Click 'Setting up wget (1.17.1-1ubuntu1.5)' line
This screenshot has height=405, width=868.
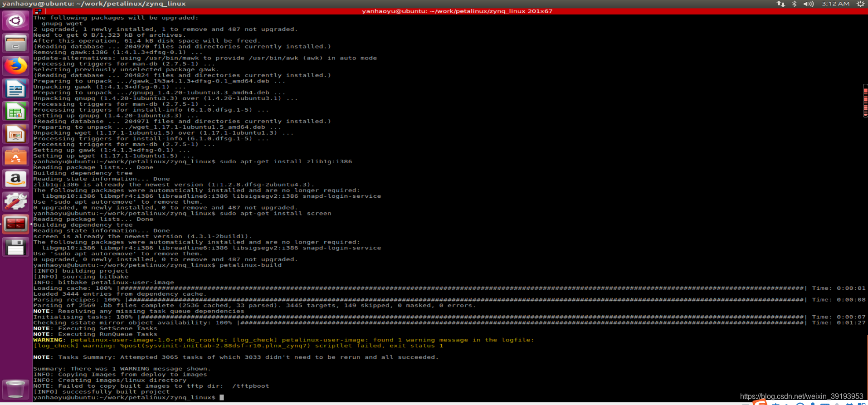(113, 156)
